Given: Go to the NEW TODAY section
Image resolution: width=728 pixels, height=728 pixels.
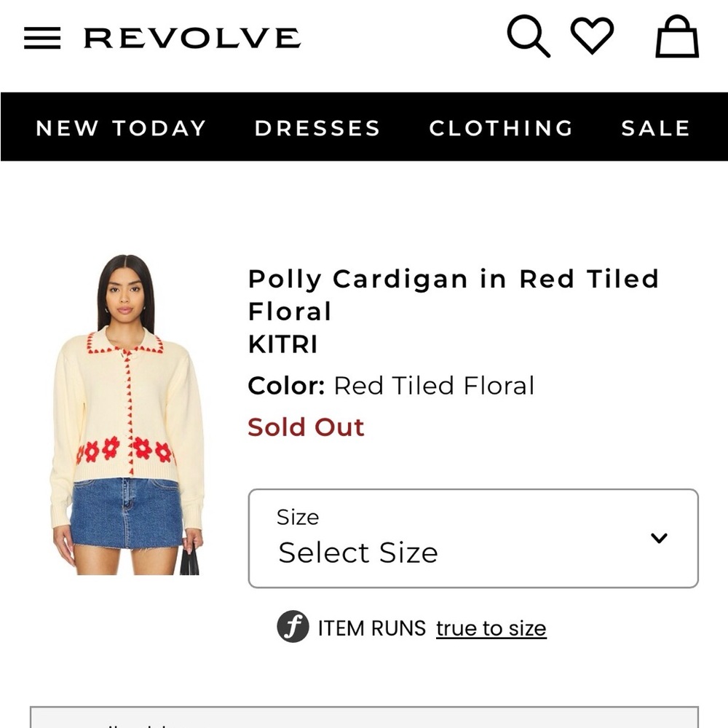Looking at the screenshot, I should [x=121, y=127].
